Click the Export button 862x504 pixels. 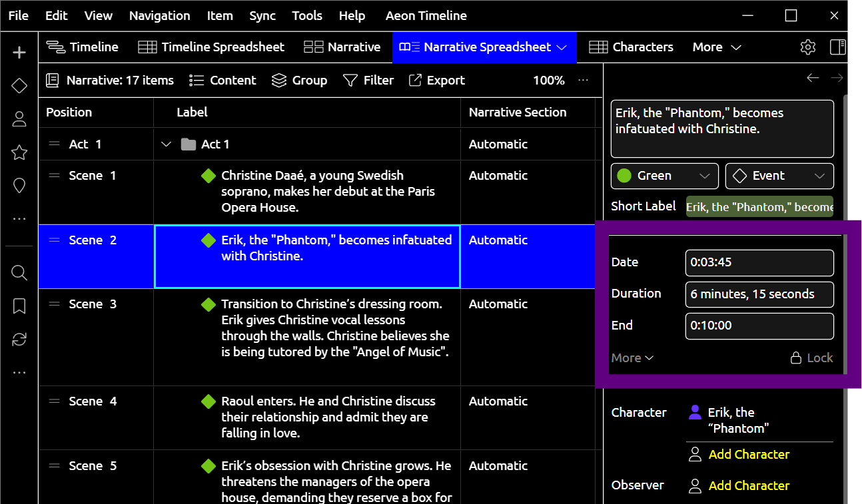436,81
